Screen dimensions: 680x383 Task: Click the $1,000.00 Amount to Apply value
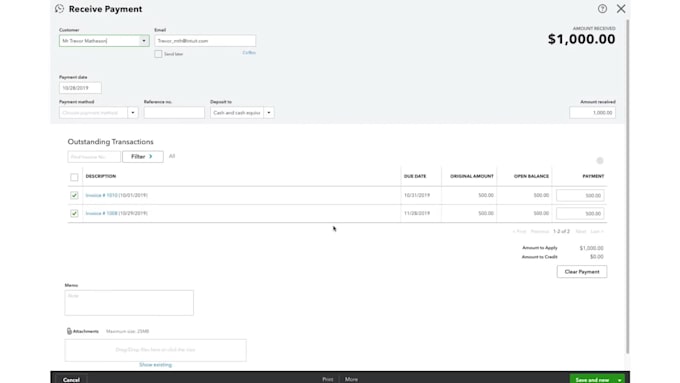[x=592, y=248]
